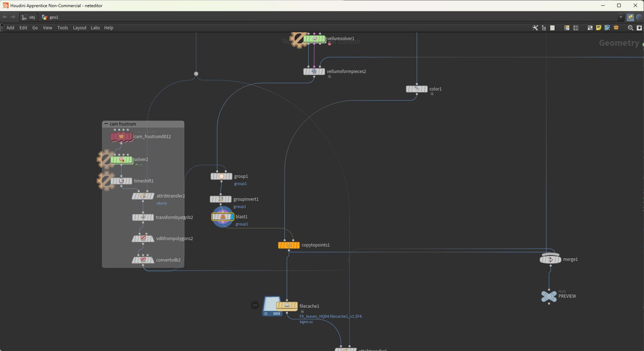Screen dimensions: 644x351
Task: Open the network editor tools wrench icon
Action: pos(535,28)
